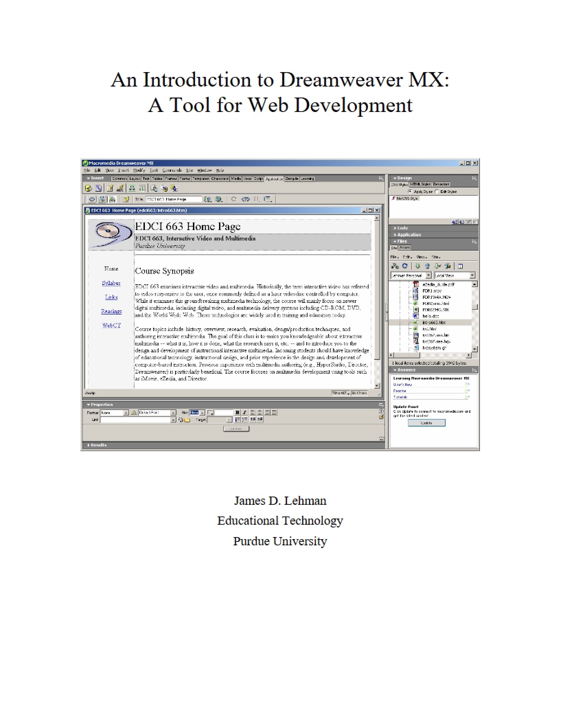The height and width of the screenshot is (728, 563).
Task: Open the Format dropdown in Properties
Action: pyautogui.click(x=115, y=413)
